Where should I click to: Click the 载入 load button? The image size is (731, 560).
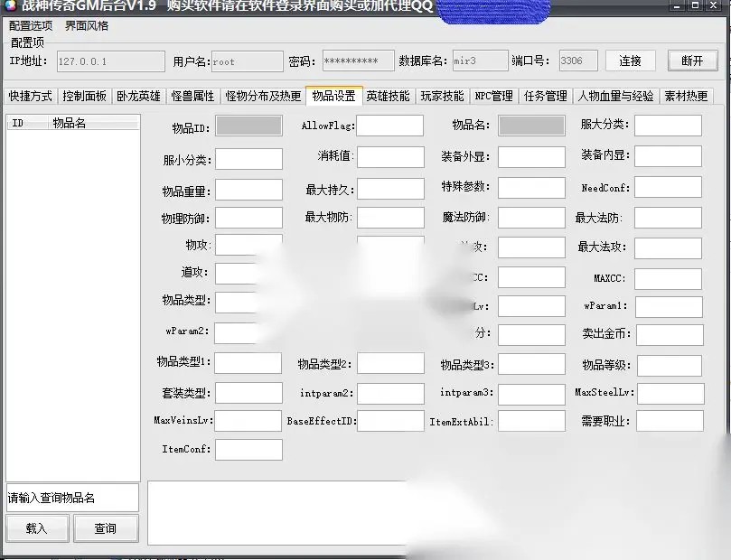[x=37, y=528]
